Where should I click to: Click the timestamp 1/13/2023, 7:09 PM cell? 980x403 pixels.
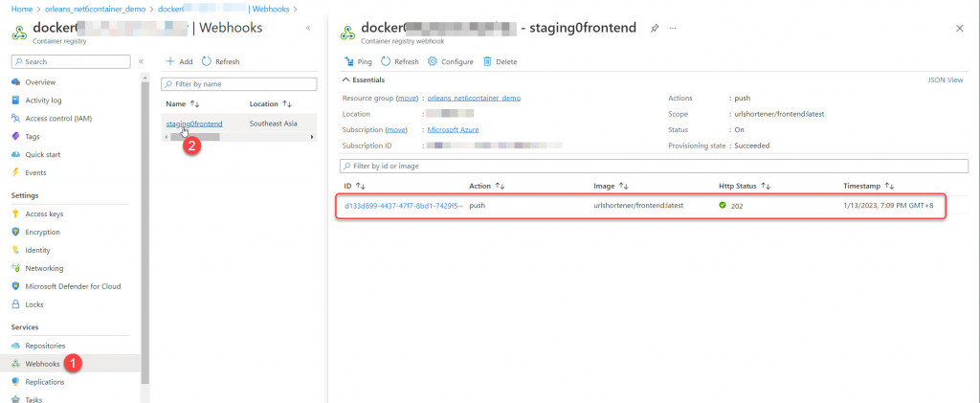[888, 205]
